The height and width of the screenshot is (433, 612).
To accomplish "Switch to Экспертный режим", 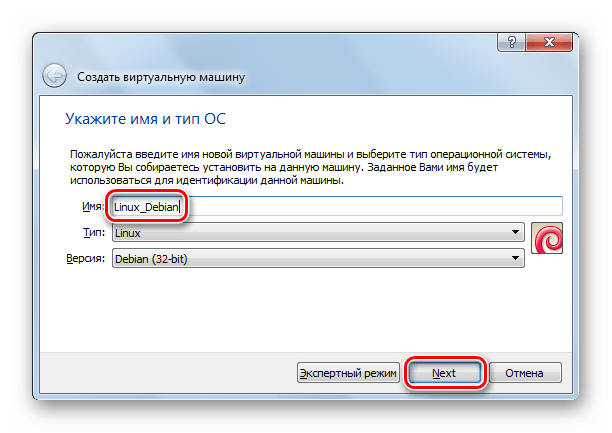I will point(348,373).
